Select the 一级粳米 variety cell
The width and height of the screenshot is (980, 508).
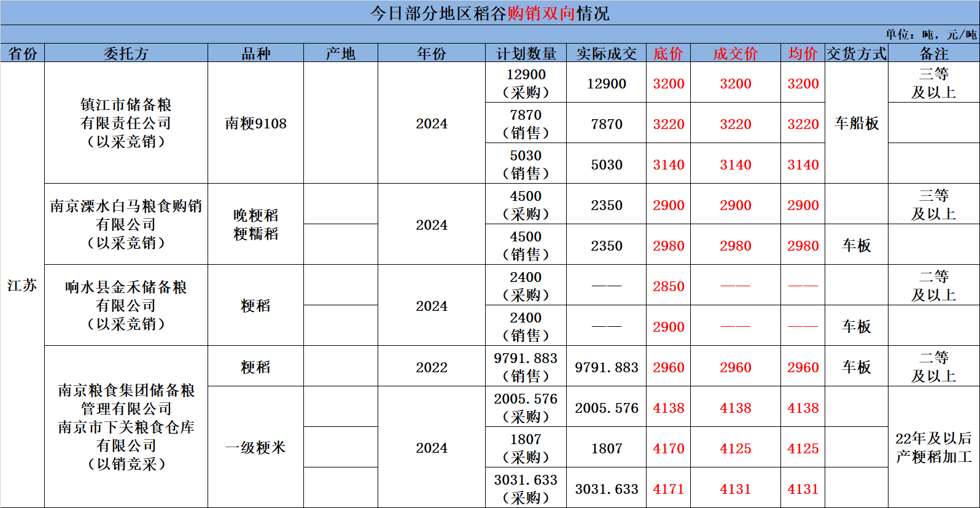click(x=255, y=447)
